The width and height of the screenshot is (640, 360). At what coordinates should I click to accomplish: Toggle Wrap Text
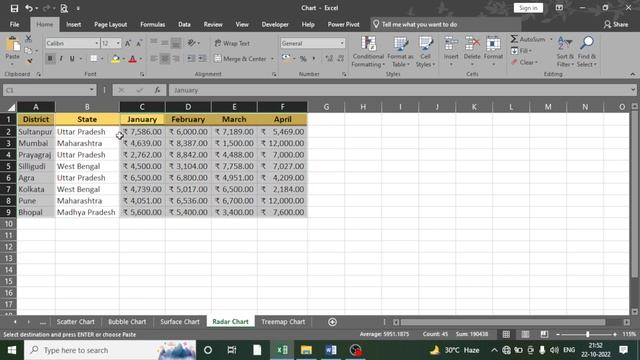click(232, 43)
